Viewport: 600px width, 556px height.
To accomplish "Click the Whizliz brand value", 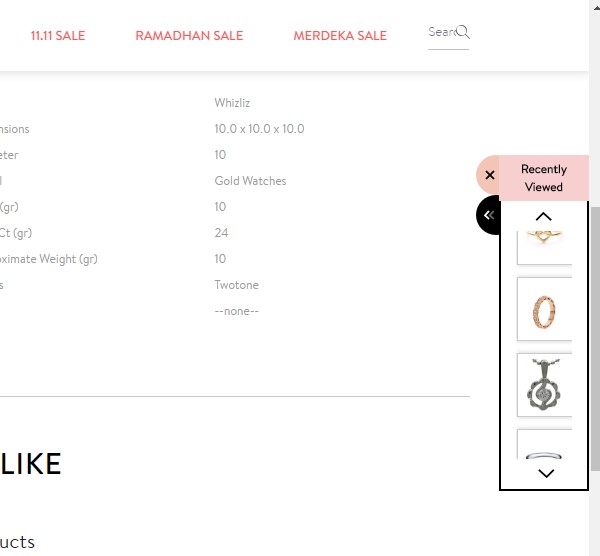I will tap(232, 103).
